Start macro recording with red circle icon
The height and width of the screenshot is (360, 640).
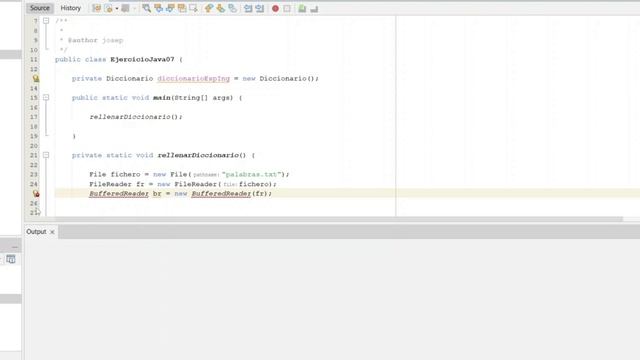[x=275, y=9]
